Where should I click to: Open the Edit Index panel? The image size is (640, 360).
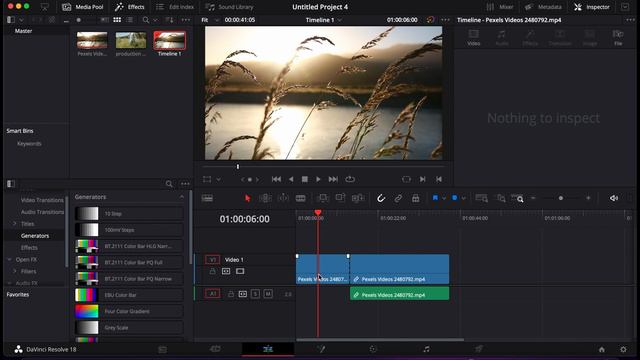tap(175, 7)
